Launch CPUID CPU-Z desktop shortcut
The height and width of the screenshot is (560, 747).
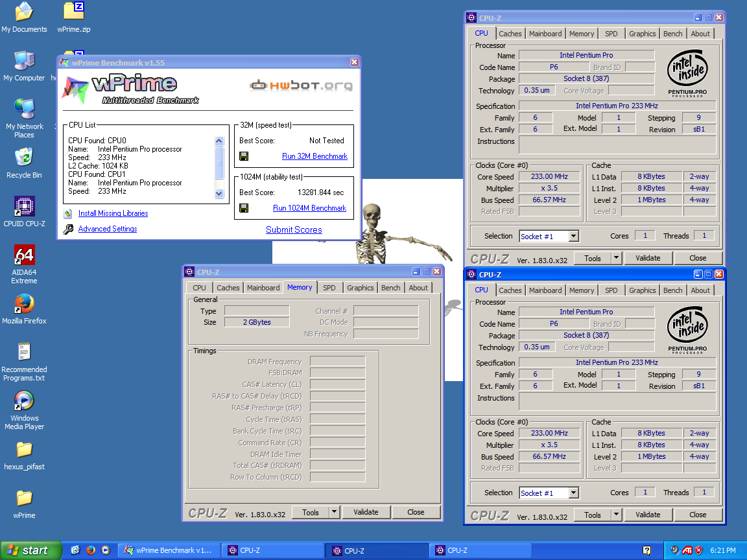pyautogui.click(x=24, y=212)
